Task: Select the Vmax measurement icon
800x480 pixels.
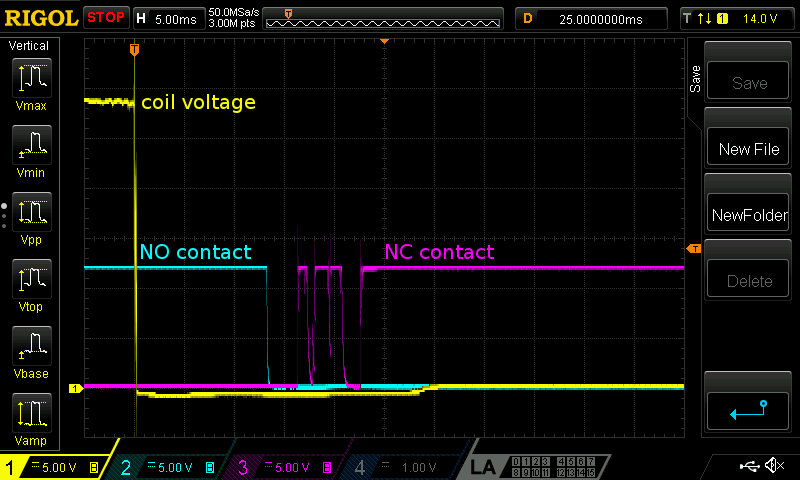Action: [x=31, y=78]
